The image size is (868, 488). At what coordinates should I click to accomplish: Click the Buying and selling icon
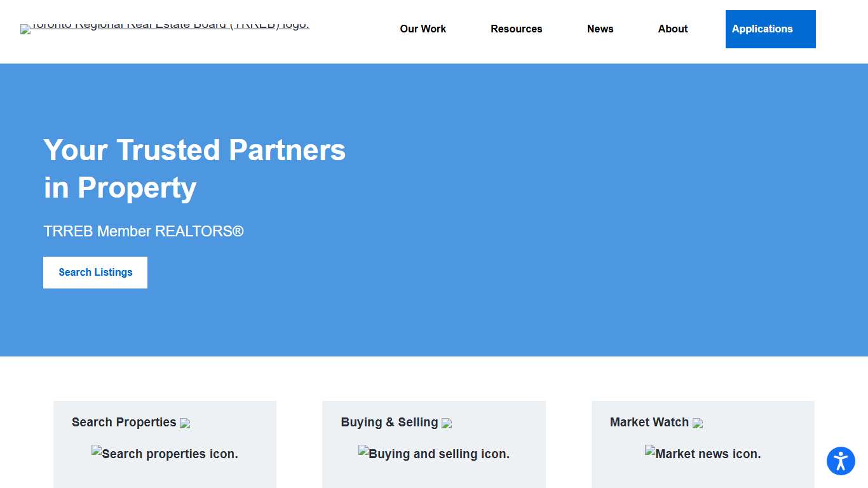click(x=434, y=454)
